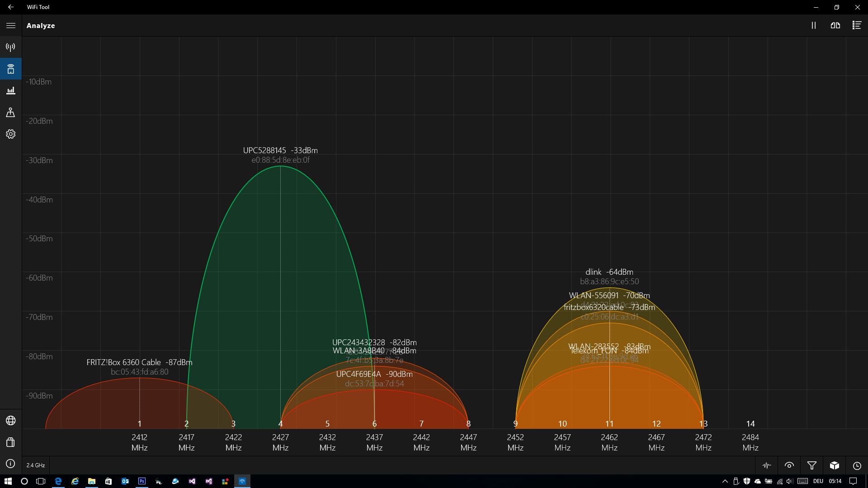Pause the live scan

[x=814, y=26]
